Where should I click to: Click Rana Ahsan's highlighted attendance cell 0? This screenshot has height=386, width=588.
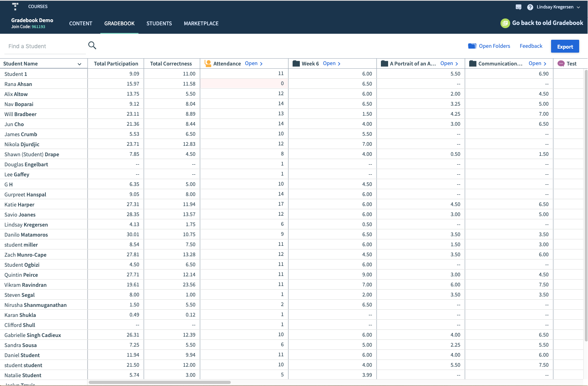coord(244,84)
